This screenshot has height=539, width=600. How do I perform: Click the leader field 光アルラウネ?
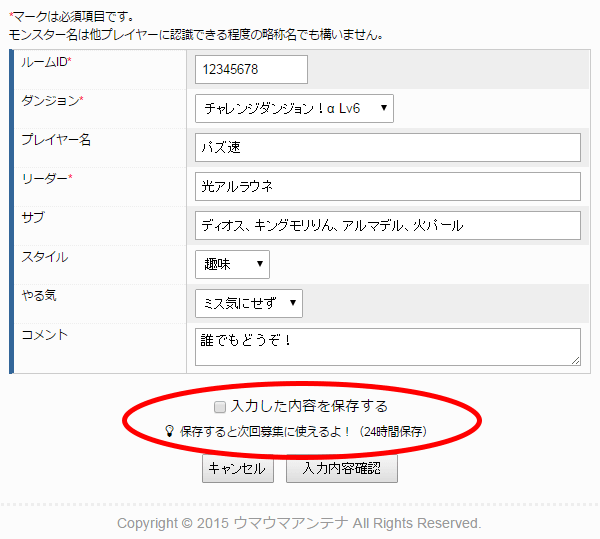388,186
